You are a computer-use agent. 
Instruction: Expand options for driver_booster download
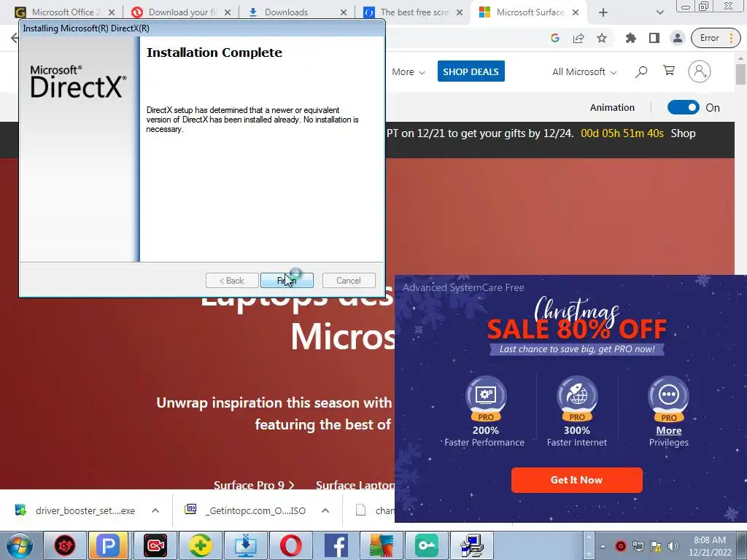[155, 510]
